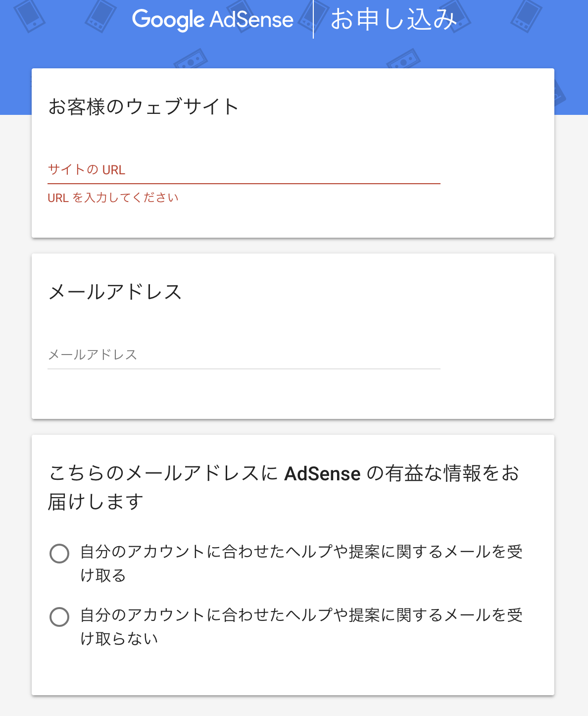Select the radio button to receive help emails
This screenshot has width=588, height=716.
click(x=59, y=554)
